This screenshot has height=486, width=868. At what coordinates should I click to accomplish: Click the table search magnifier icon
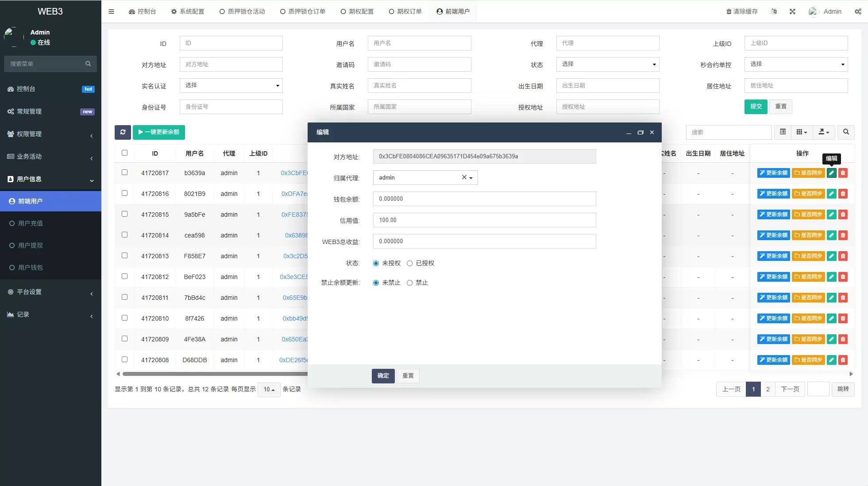click(846, 132)
